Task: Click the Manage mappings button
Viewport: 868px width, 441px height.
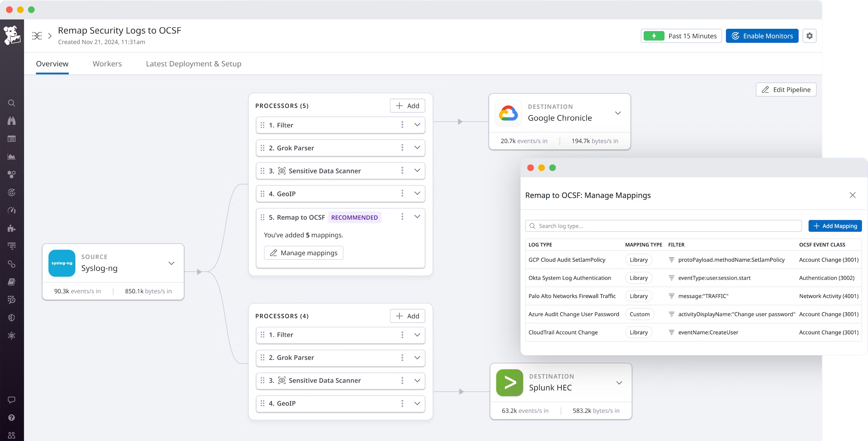Action: point(303,253)
